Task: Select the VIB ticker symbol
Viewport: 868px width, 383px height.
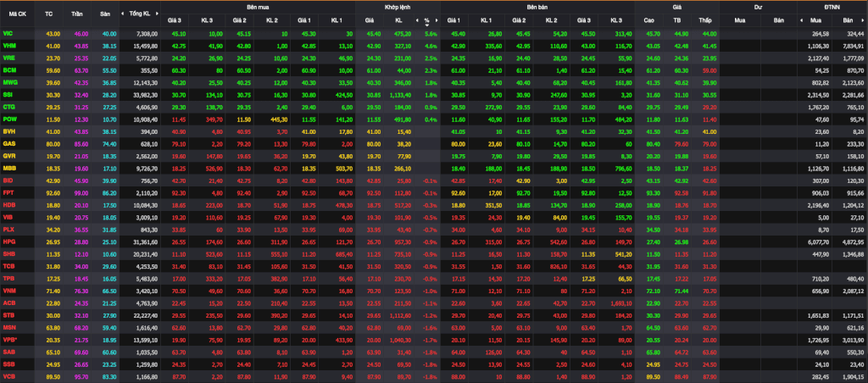Action: tap(8, 216)
